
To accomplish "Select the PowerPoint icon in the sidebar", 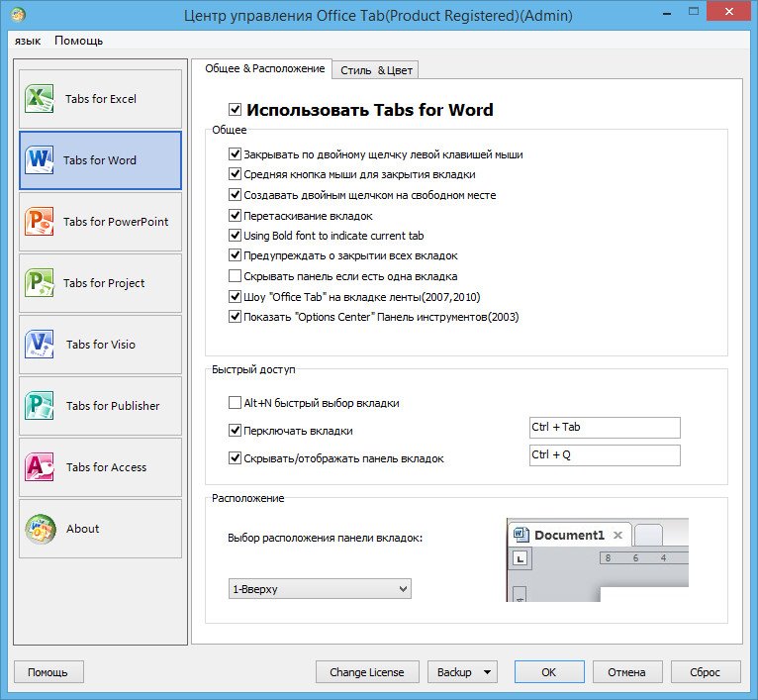I will [39, 221].
